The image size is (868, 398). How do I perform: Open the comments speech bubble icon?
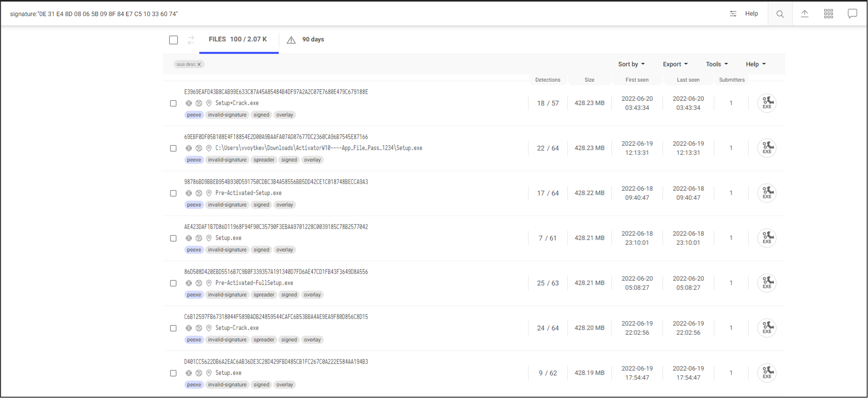[x=852, y=14]
